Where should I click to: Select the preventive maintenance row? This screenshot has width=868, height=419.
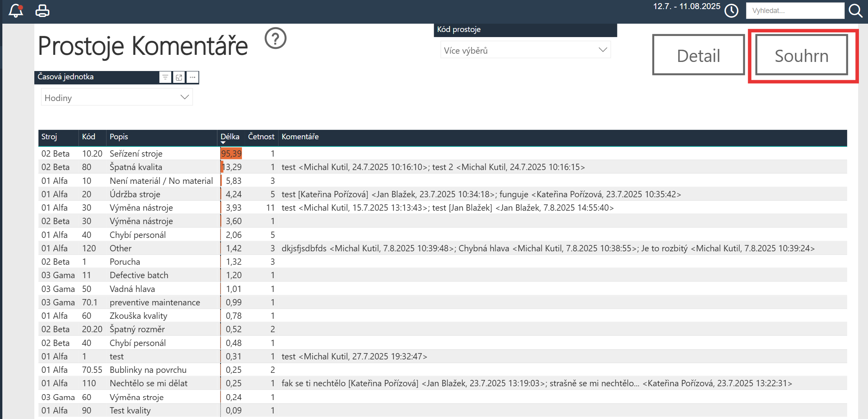(x=443, y=302)
